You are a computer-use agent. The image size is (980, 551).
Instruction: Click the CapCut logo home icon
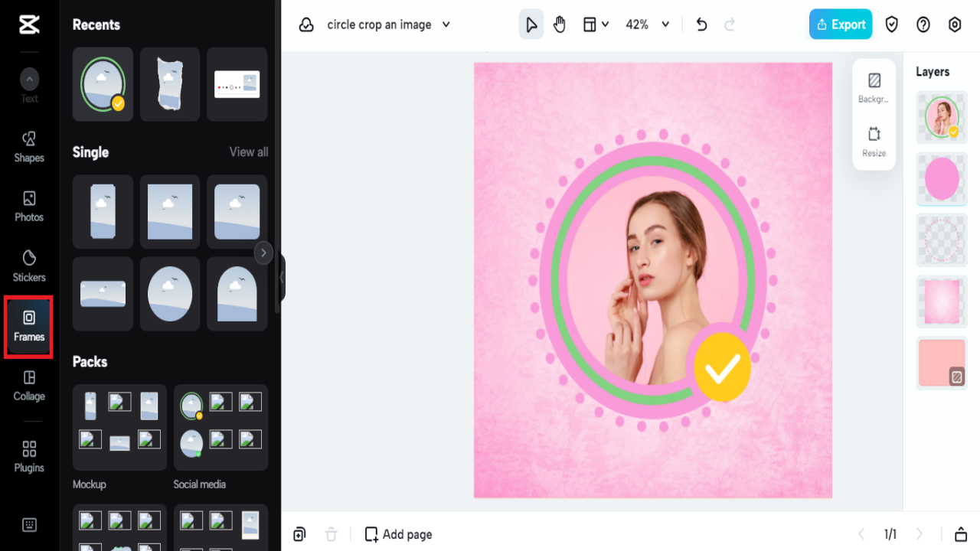29,24
